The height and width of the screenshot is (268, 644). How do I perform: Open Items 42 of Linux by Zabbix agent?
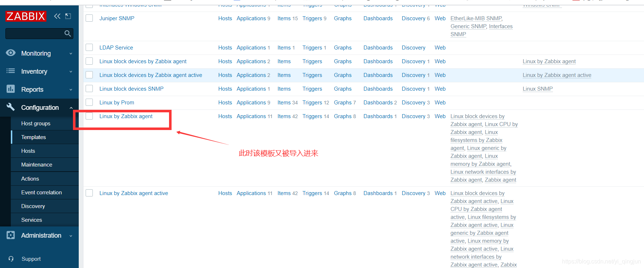click(x=288, y=116)
